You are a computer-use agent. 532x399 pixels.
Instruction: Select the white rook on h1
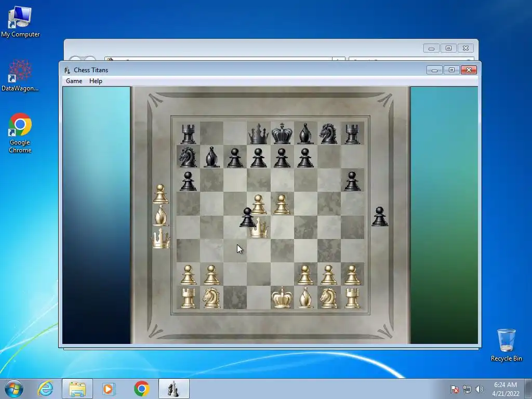click(x=352, y=298)
